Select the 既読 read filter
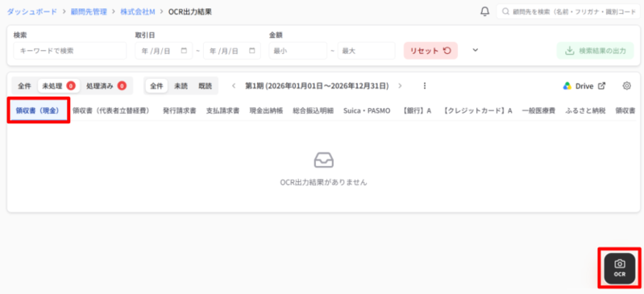Screen dimensions: 644x294 (x=205, y=86)
